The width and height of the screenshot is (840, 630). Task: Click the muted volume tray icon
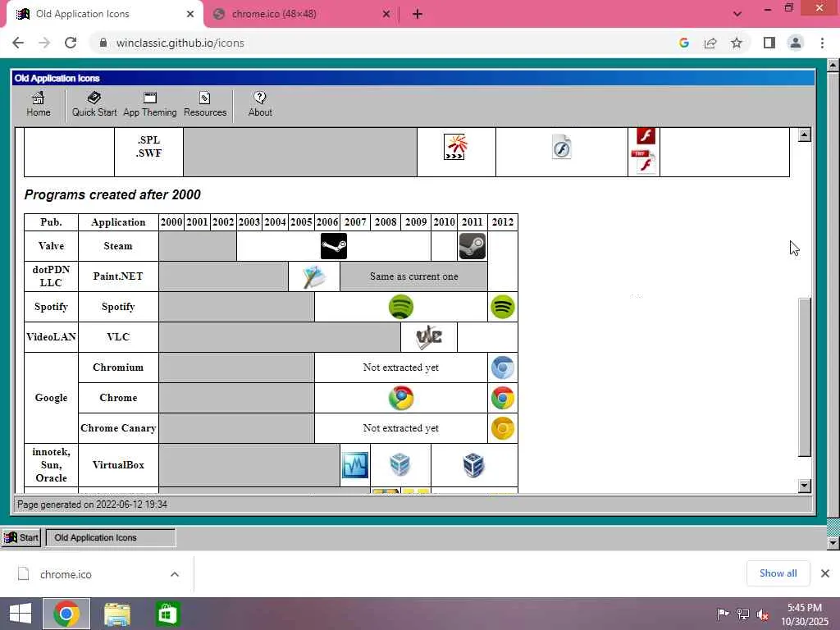(764, 614)
